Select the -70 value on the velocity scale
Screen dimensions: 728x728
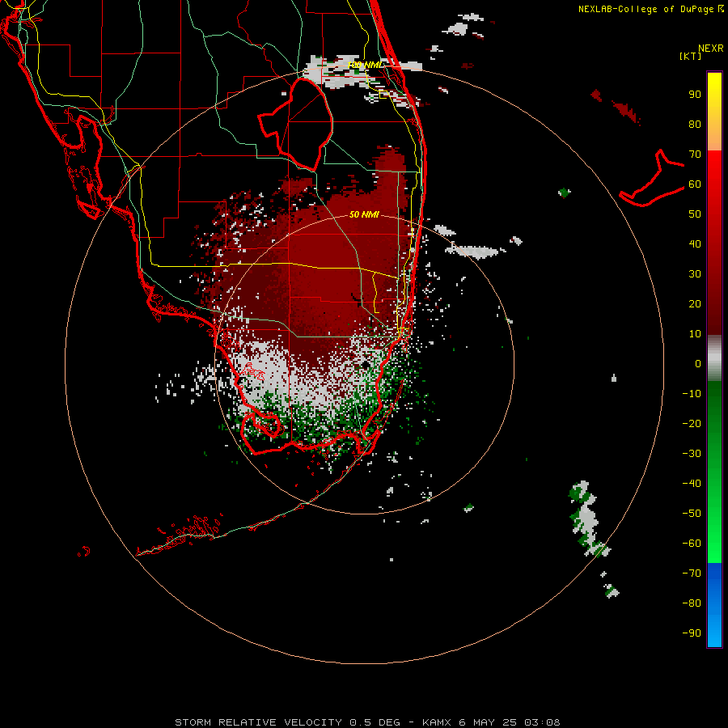coord(692,573)
